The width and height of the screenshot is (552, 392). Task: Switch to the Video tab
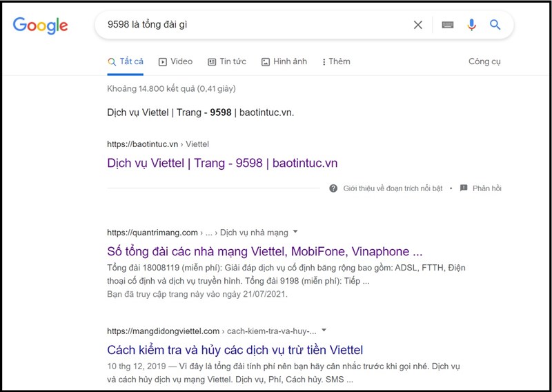[175, 61]
